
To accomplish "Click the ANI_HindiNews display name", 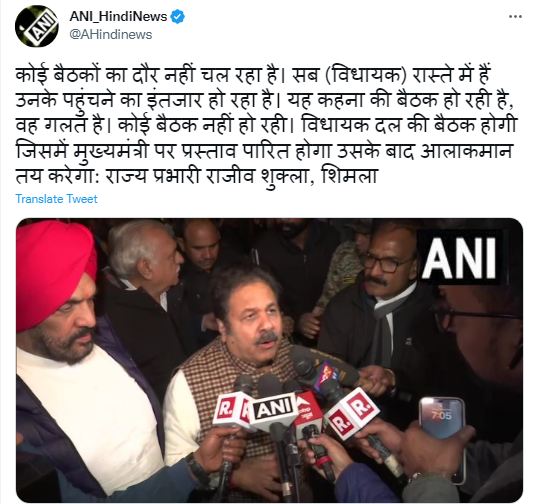I will (118, 16).
